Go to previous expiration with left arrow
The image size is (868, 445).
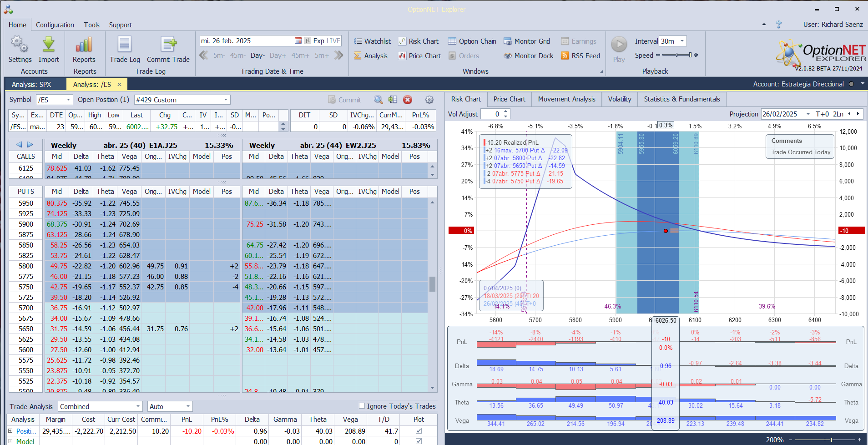(x=19, y=145)
